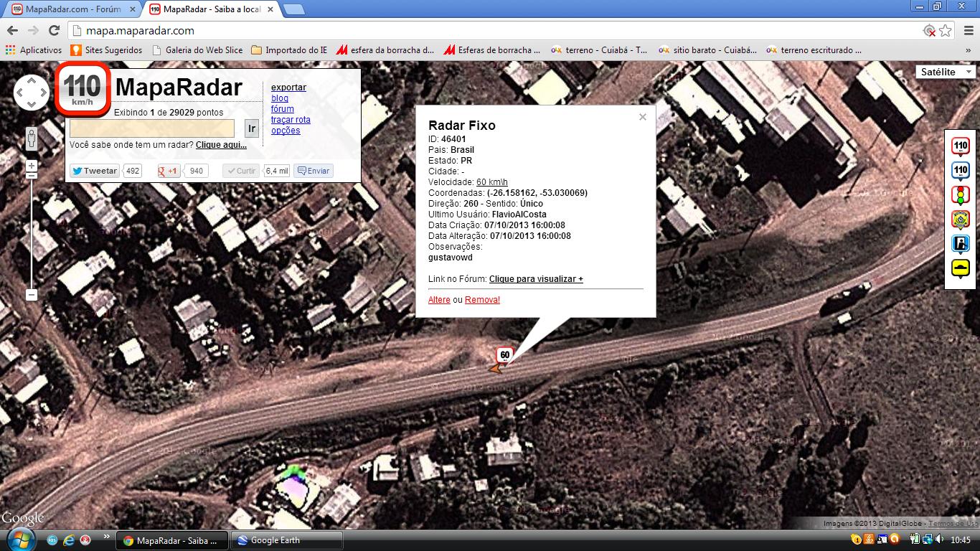Viewport: 980px width, 551px height.
Task: Click the browser back arrow
Action: point(12,31)
